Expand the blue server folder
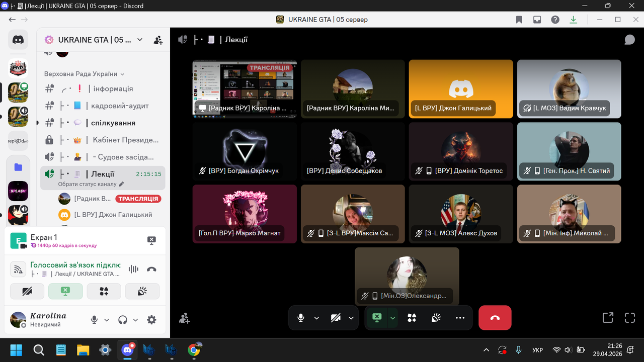This screenshot has height=362, width=644. [x=18, y=167]
